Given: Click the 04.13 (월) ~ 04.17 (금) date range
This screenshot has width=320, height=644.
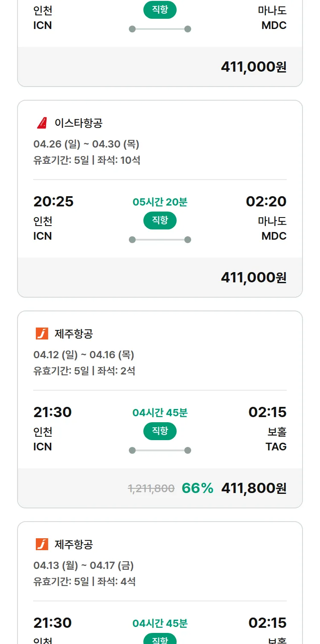Looking at the screenshot, I should (84, 566).
